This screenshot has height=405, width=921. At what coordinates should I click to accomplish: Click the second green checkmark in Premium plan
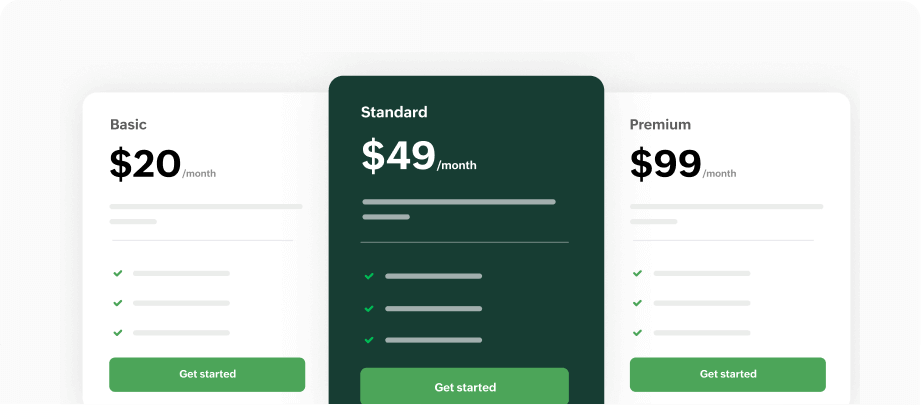pyautogui.click(x=638, y=303)
